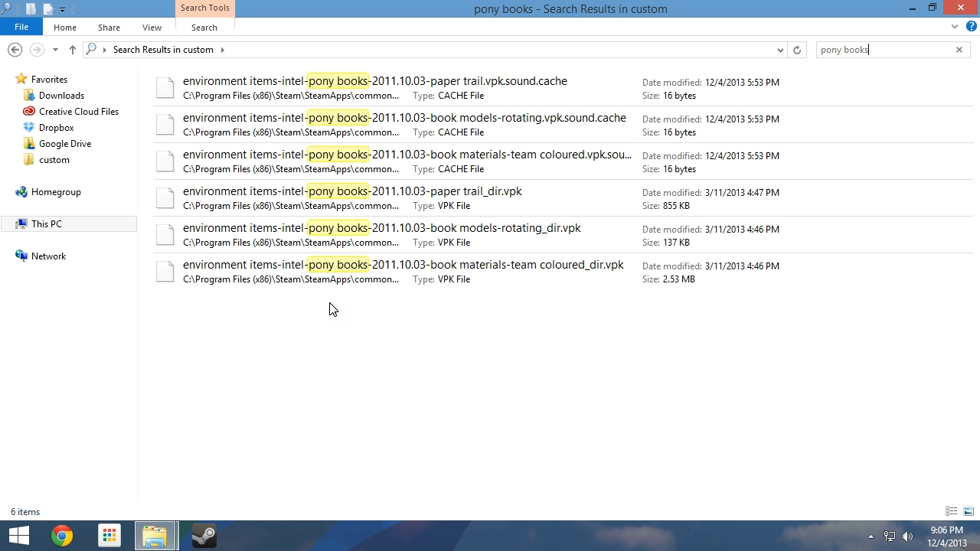Select the book materials-team coloured.vpk.sou... file

[563, 161]
